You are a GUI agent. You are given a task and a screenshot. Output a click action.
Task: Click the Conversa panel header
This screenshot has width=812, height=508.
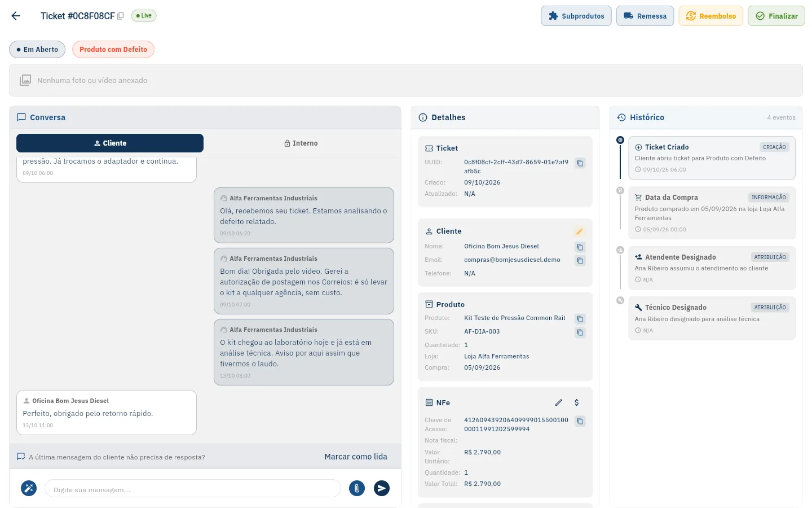coord(205,117)
